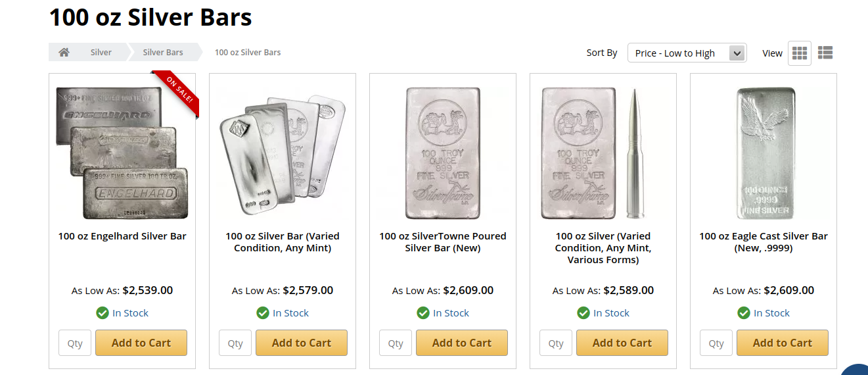
Task: Open the Sort By dropdown
Action: pyautogui.click(x=687, y=53)
